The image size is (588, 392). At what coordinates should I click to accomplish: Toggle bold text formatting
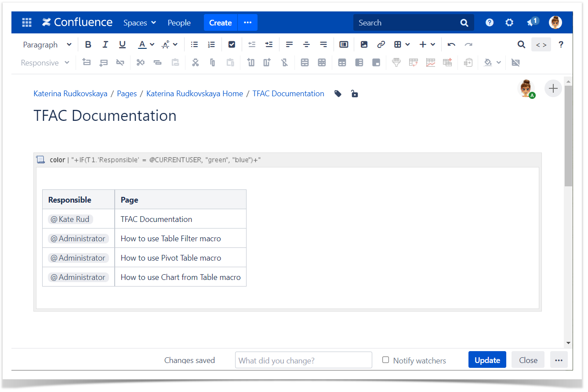tap(88, 44)
